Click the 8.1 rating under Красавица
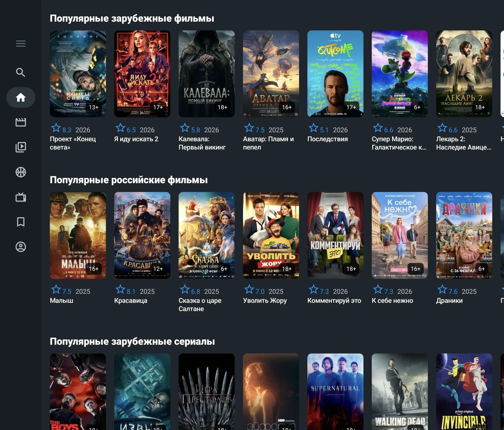 pyautogui.click(x=131, y=292)
